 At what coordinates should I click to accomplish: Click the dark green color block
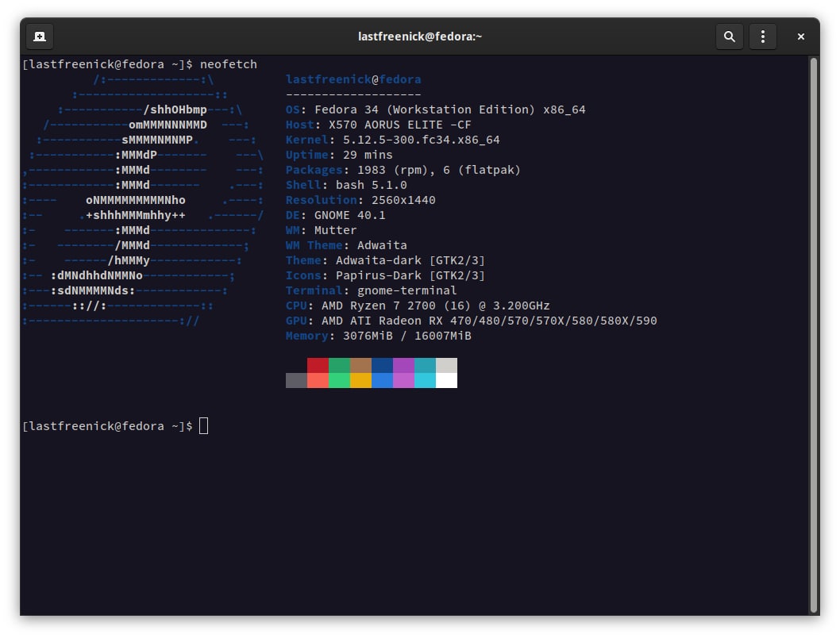coord(339,365)
